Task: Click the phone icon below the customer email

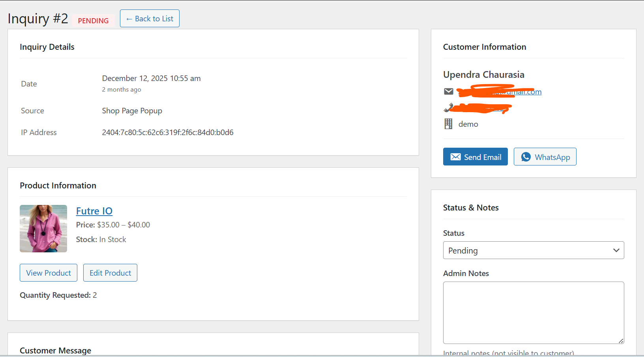Action: click(x=448, y=107)
